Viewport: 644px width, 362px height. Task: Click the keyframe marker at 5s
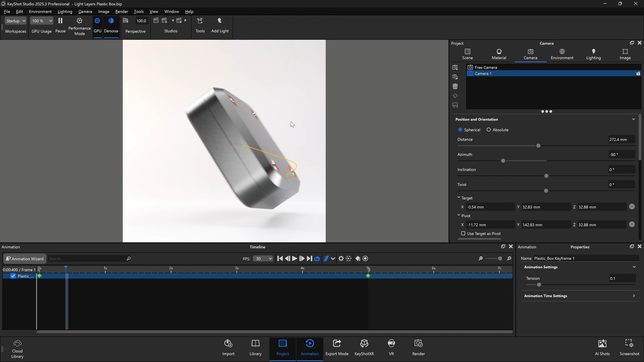point(368,276)
